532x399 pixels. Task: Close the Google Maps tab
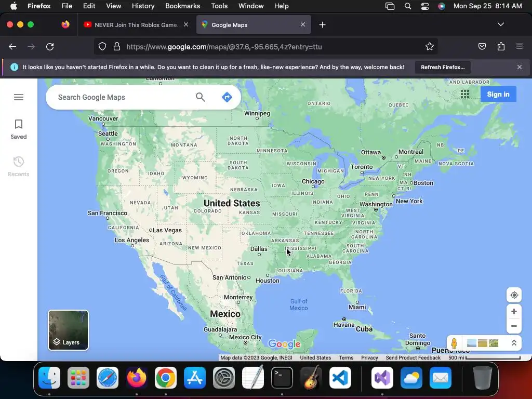click(303, 24)
